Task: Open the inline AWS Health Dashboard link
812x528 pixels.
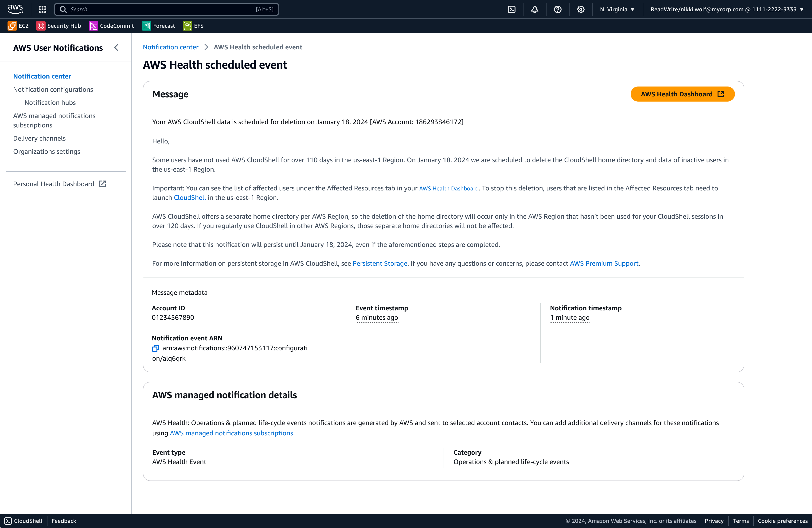Action: coord(449,188)
